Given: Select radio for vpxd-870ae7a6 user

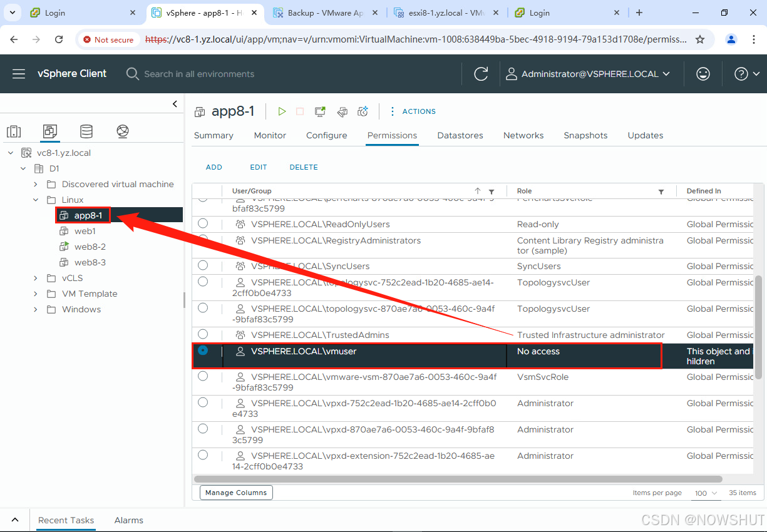Looking at the screenshot, I should point(203,429).
